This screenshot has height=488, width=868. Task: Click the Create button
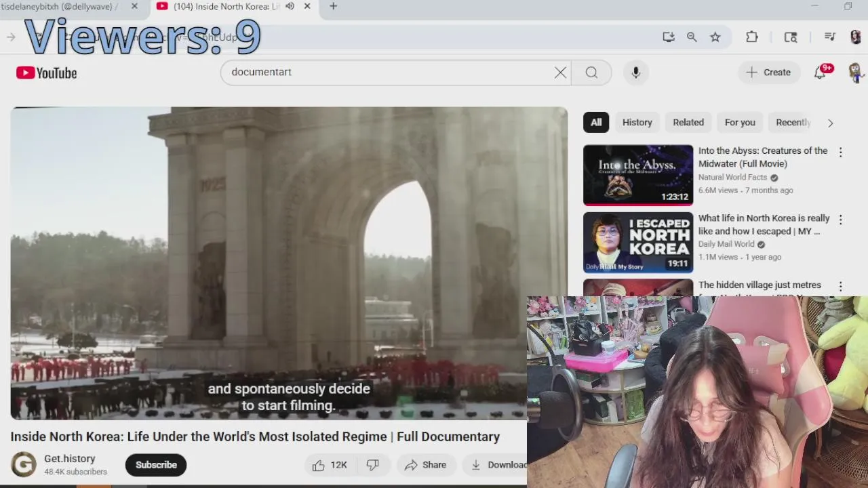tap(768, 73)
